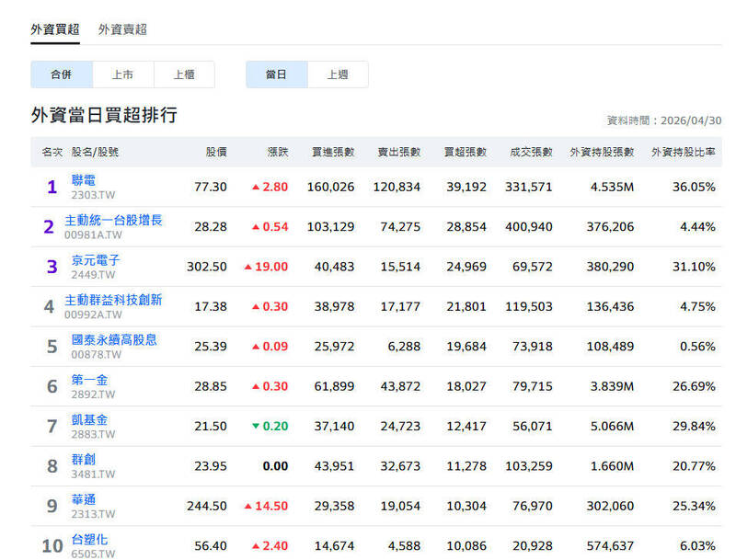The image size is (736, 560).
Task: Choose the 合併 market filter
Action: 62,74
